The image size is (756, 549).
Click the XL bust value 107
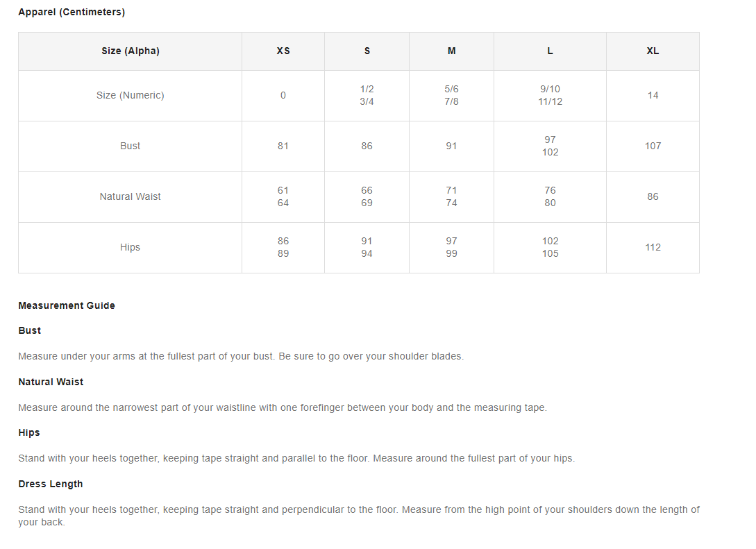(x=653, y=146)
